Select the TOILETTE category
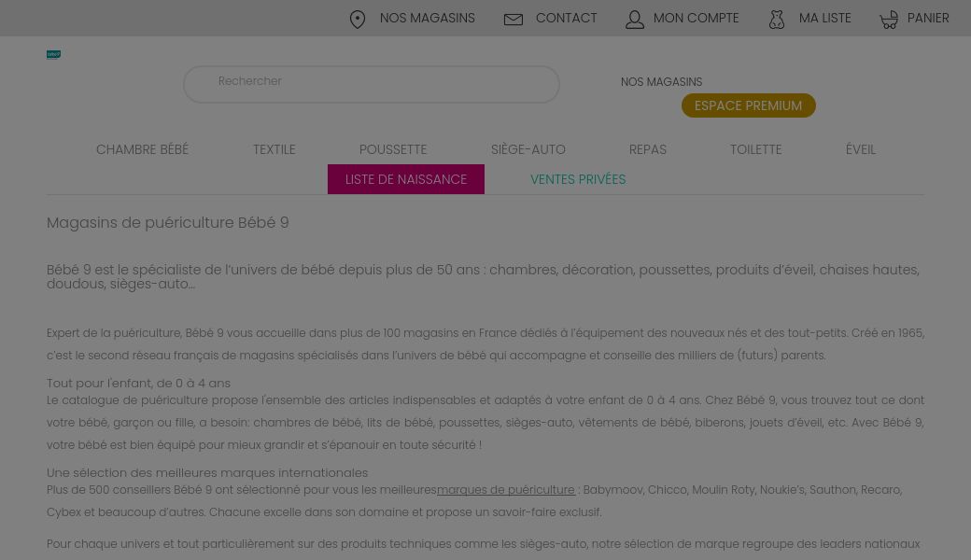Image resolution: width=971 pixels, height=560 pixels. pyautogui.click(x=755, y=149)
